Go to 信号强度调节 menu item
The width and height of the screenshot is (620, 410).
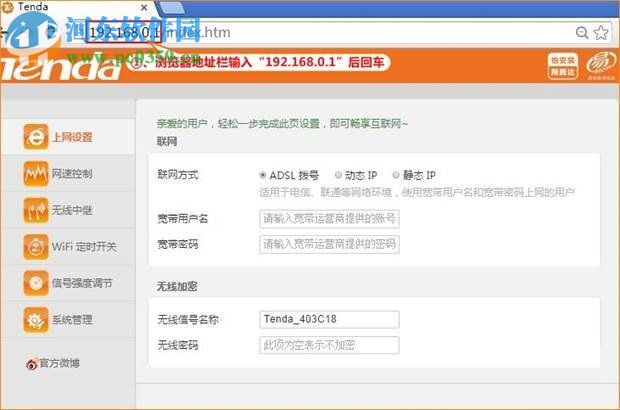click(x=82, y=283)
